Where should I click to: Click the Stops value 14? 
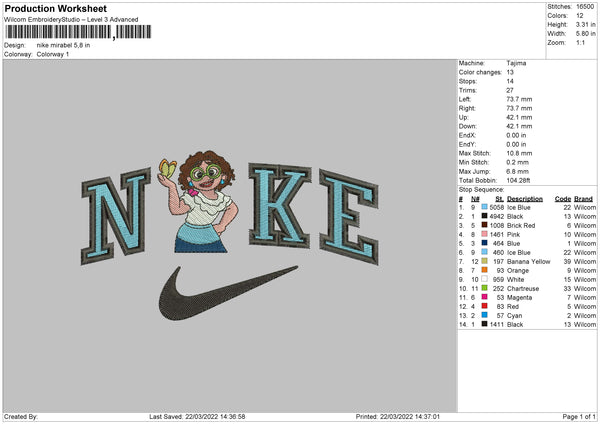(510, 81)
